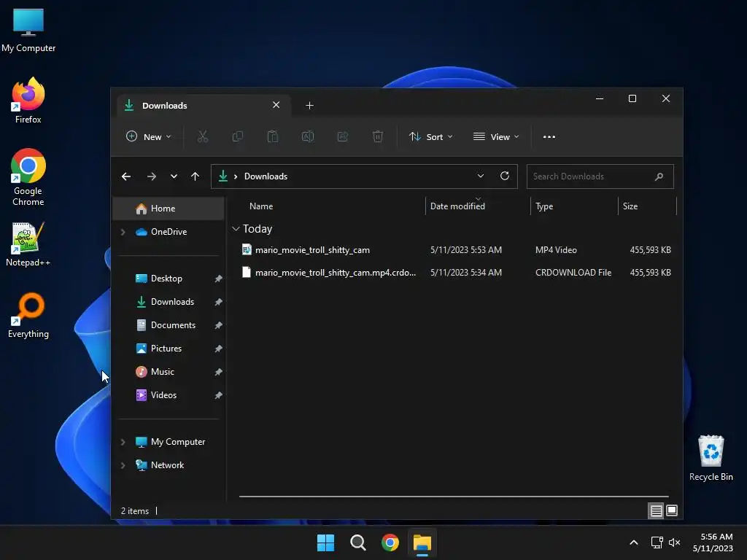747x560 pixels.
Task: Click the Delete trash icon
Action: click(x=377, y=136)
